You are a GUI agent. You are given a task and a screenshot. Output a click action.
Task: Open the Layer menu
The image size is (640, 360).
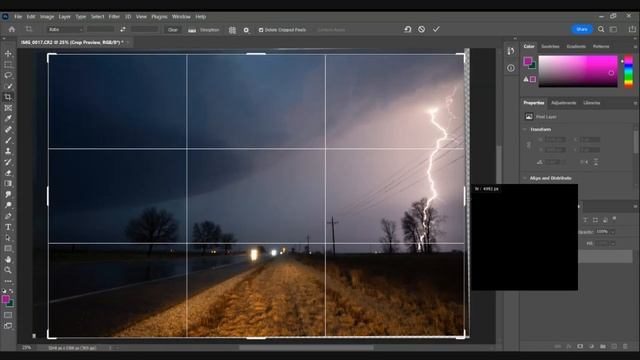point(64,17)
